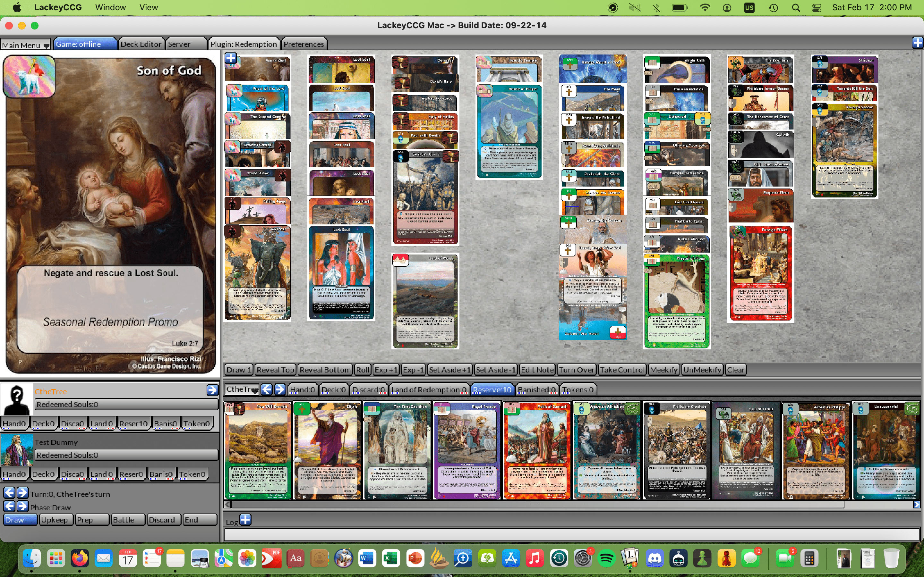
Task: Advance to the next turn with the right arrow
Action: point(22,493)
